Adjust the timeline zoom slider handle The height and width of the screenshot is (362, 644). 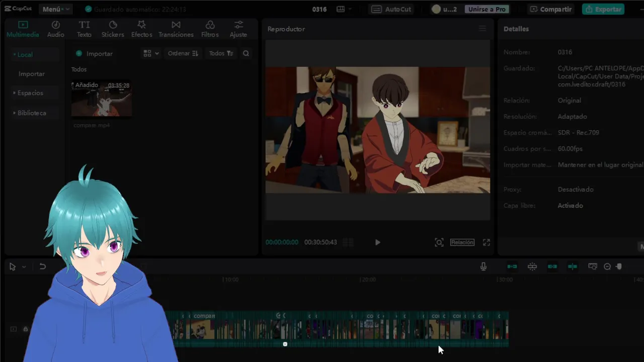(x=619, y=266)
